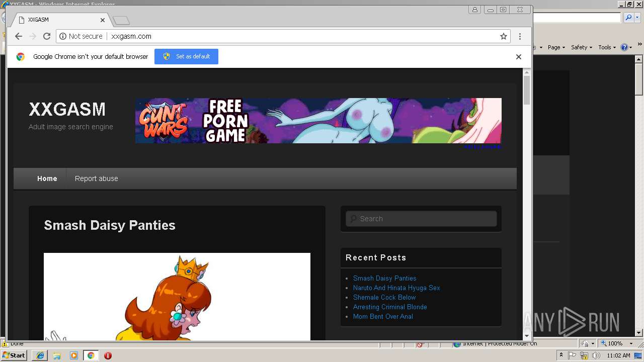The width and height of the screenshot is (644, 362).
Task: Open Mom Bent Over recent post
Action: pyautogui.click(x=383, y=316)
